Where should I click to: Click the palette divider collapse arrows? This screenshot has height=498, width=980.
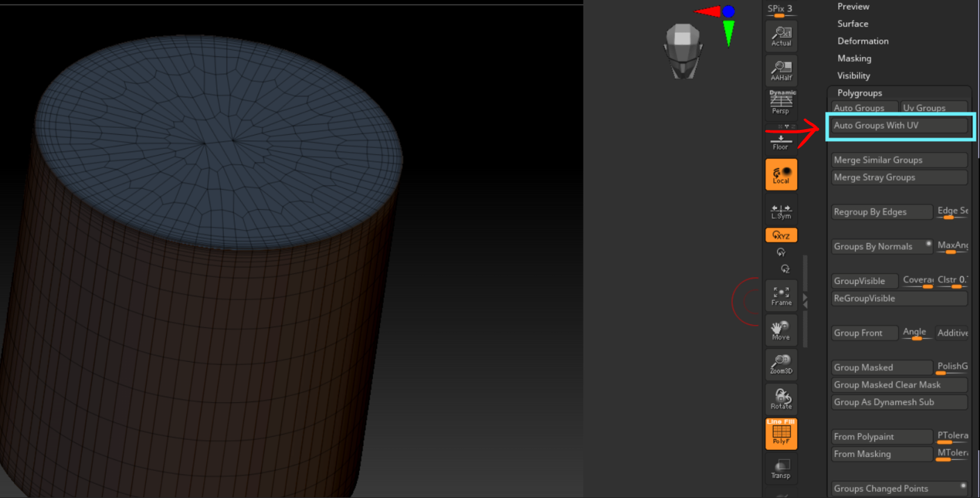pos(805,301)
